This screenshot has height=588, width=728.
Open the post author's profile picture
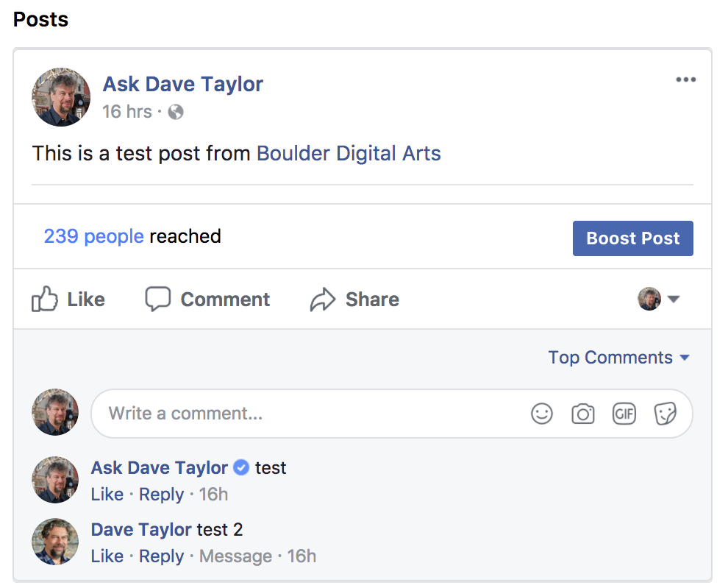point(61,96)
